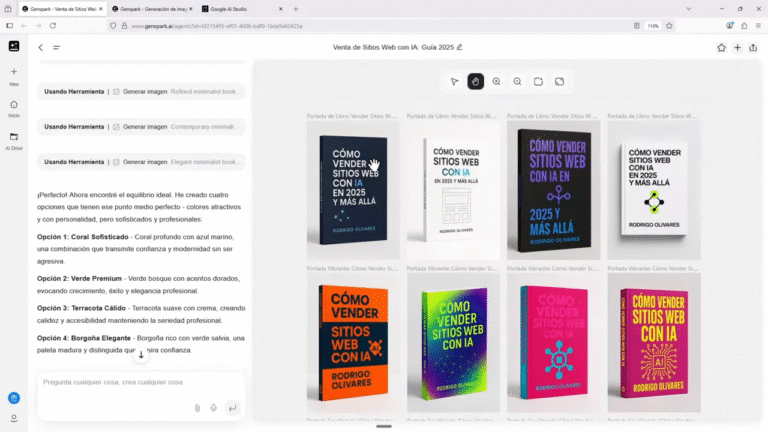Send message with enter arrow button
This screenshot has width=768, height=432.
point(232,408)
